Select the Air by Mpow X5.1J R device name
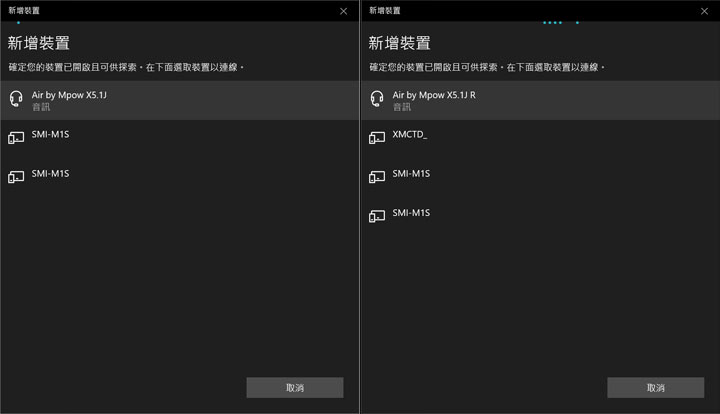 tap(434, 94)
